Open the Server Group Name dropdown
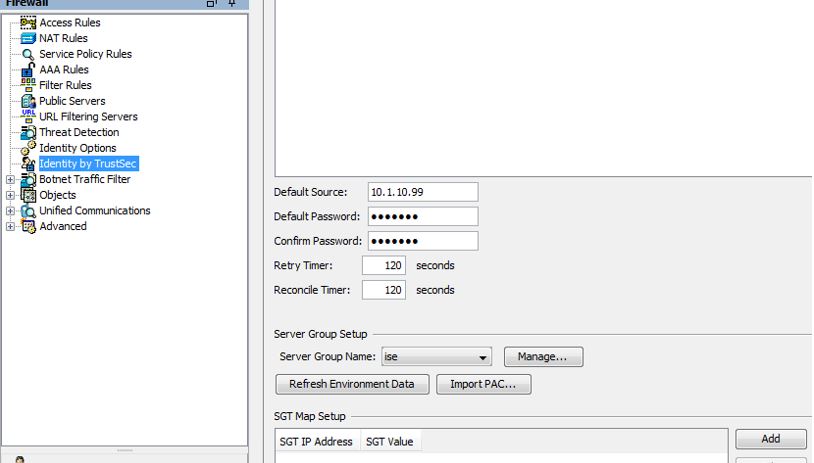This screenshot has height=463, width=814. (436, 357)
